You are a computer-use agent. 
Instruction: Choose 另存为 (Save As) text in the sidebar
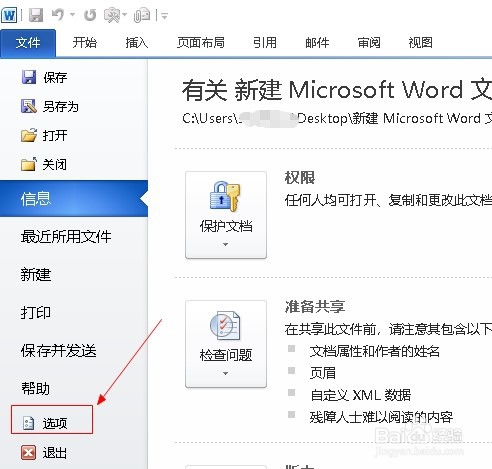point(61,107)
